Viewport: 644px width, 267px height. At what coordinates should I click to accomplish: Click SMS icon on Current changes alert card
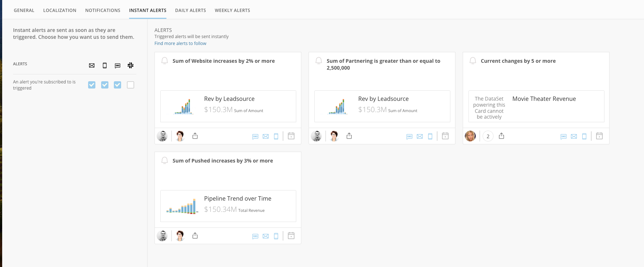[563, 136]
